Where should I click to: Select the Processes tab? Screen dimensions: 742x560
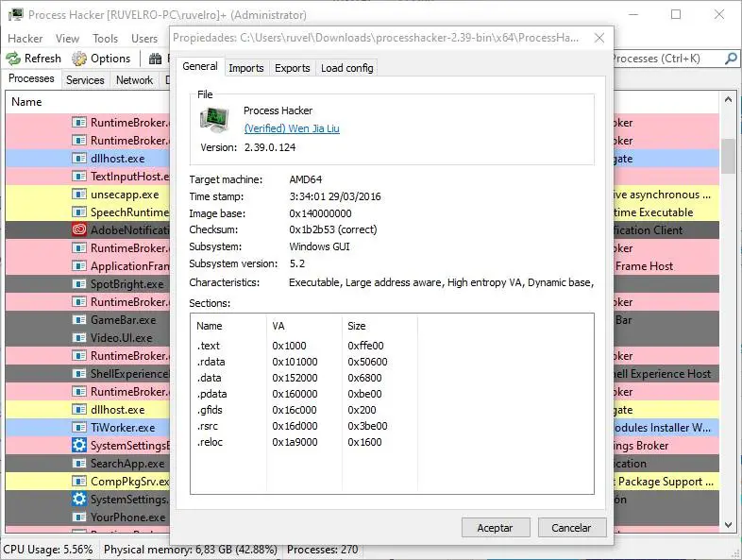[x=32, y=78]
